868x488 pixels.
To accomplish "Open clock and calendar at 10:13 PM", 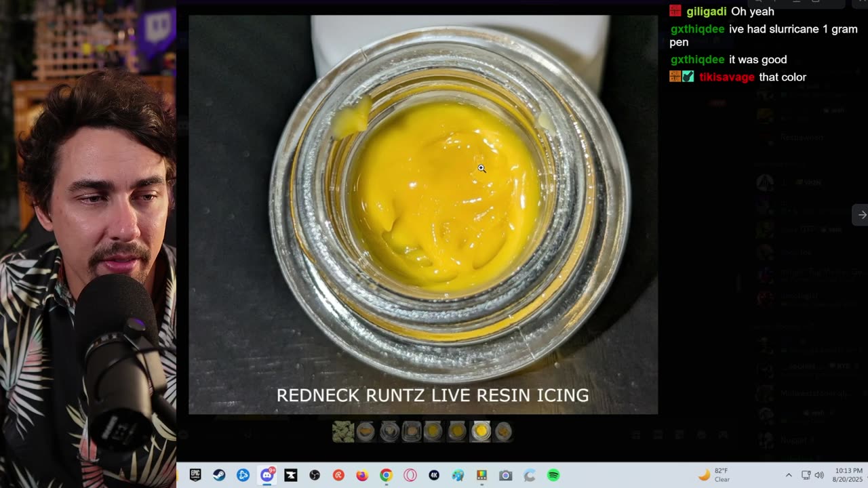I will coord(848,475).
